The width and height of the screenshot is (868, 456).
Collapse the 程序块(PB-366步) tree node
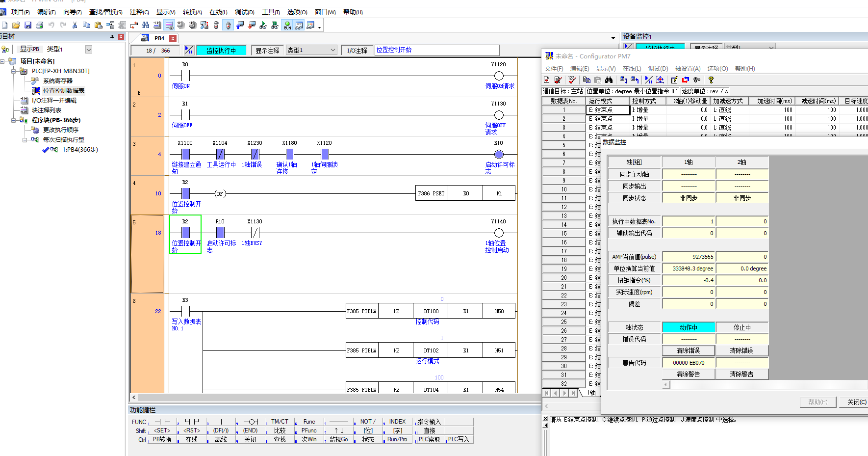click(14, 120)
